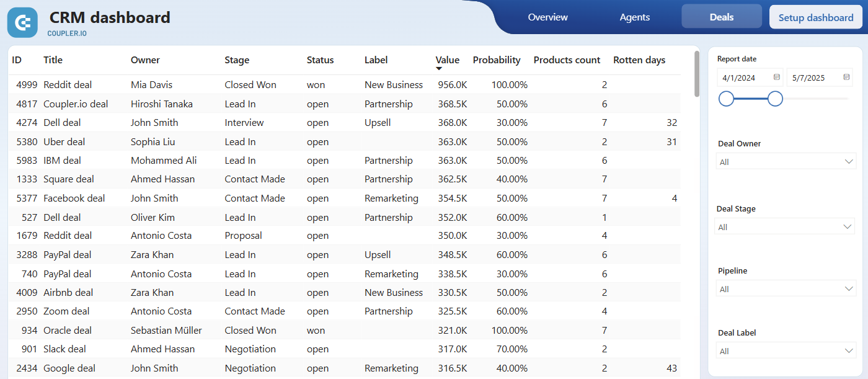Click the Coupler.io logo icon
Screen dimensions: 868x379
point(22,23)
